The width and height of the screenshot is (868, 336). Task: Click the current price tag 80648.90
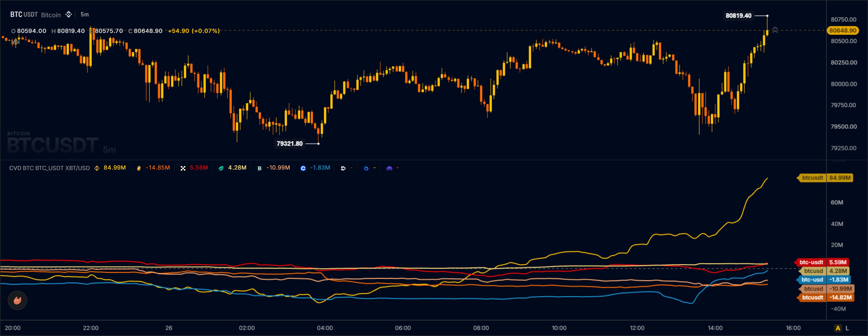click(843, 30)
